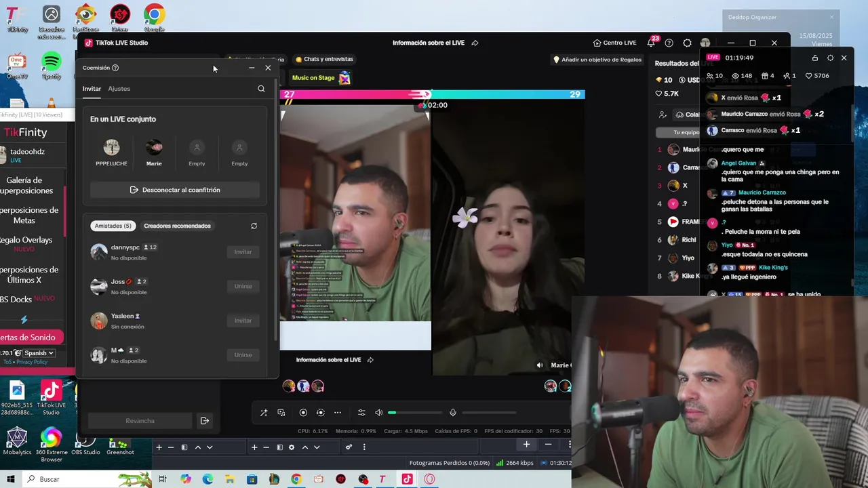Open the Spanish language dropdown in TikFinity
The width and height of the screenshot is (868, 488).
tap(39, 353)
